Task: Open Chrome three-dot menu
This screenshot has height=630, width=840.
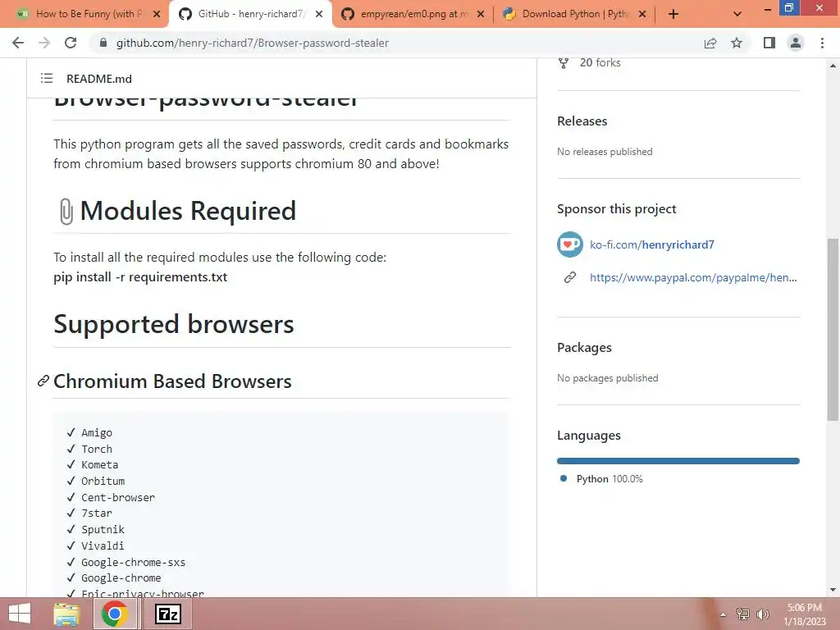Action: tap(822, 43)
